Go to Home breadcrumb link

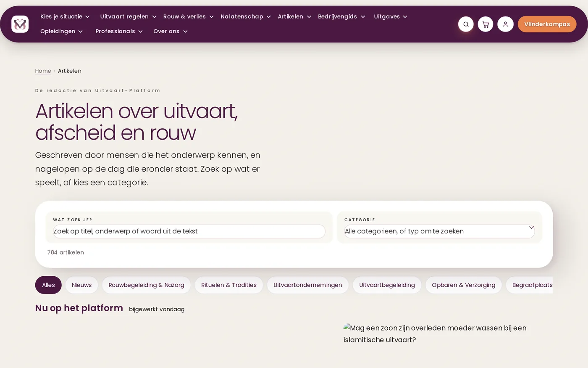click(x=43, y=71)
